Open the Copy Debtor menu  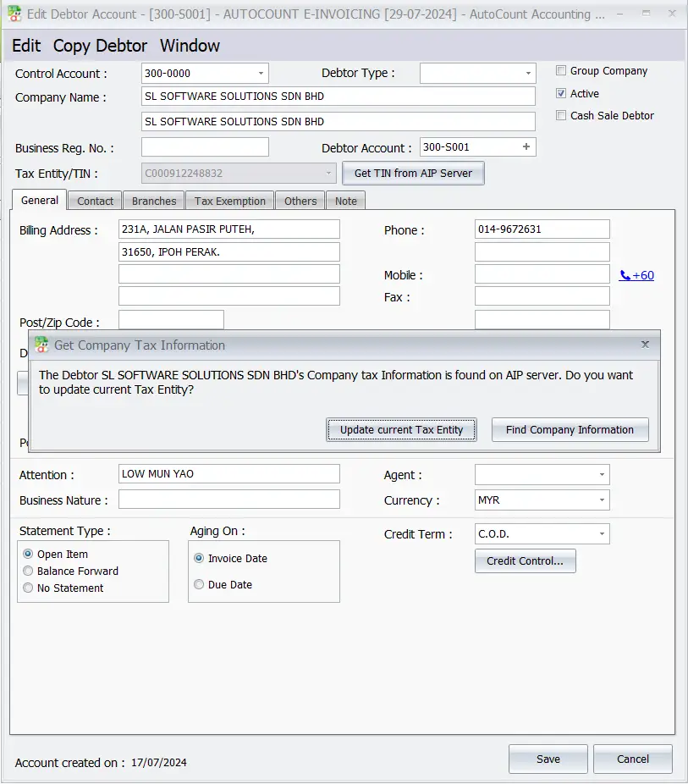[x=100, y=46]
